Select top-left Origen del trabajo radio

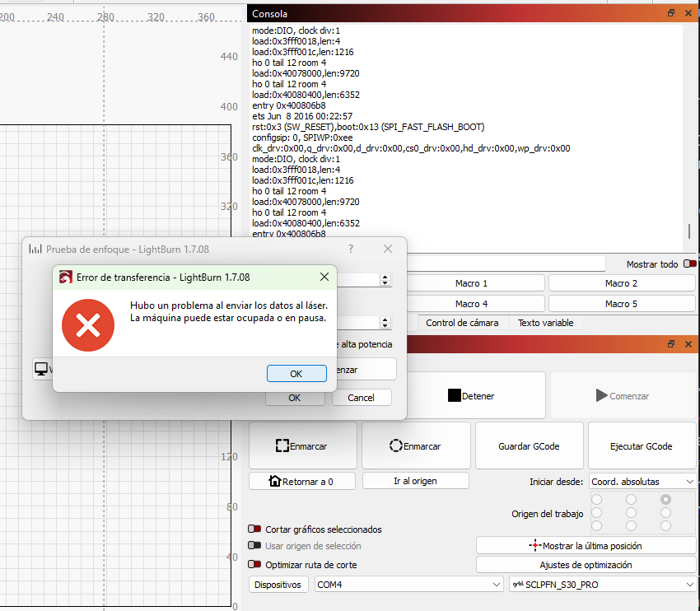pyautogui.click(x=597, y=499)
